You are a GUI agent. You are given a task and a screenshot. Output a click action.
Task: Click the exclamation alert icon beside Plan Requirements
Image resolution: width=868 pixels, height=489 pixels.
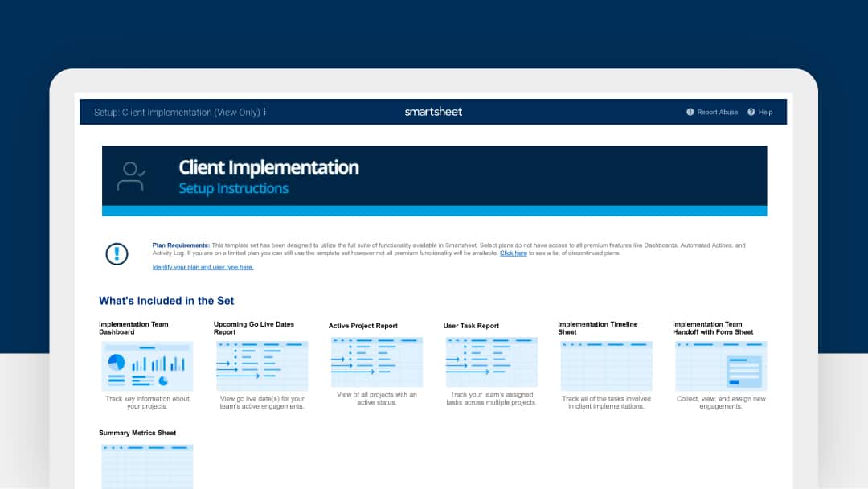(117, 253)
